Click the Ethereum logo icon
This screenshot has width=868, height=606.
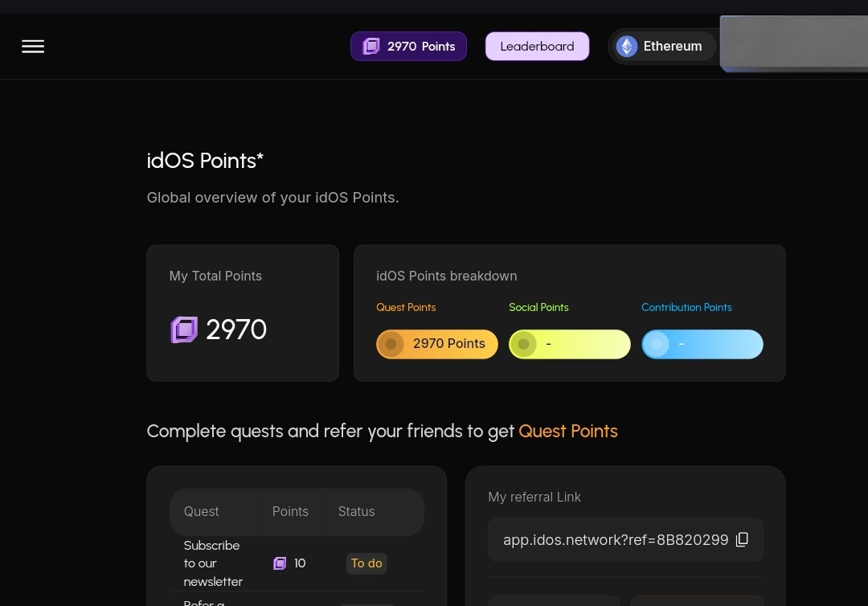(627, 47)
